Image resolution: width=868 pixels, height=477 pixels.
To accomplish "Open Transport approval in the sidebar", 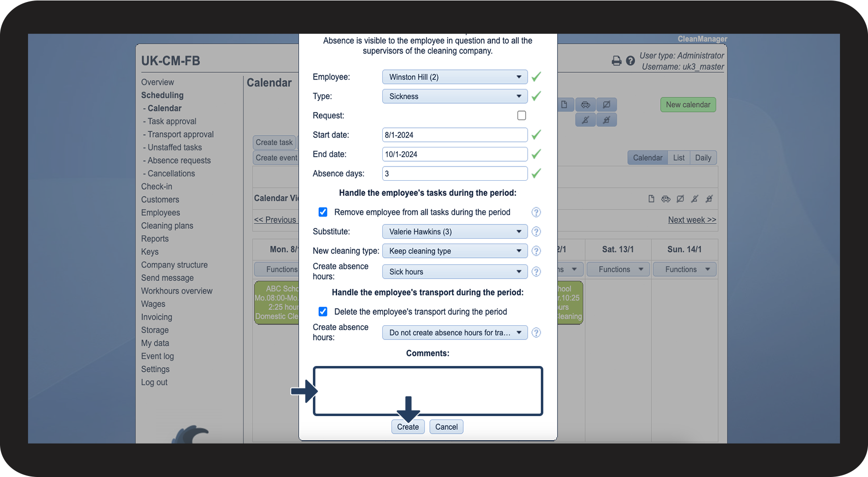I will click(181, 135).
